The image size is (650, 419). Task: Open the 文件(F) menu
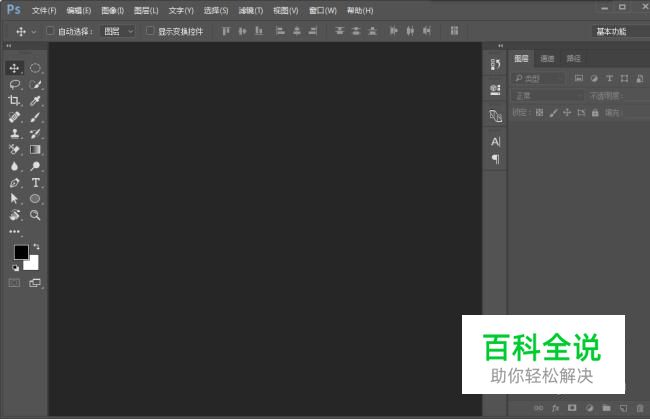(44, 11)
